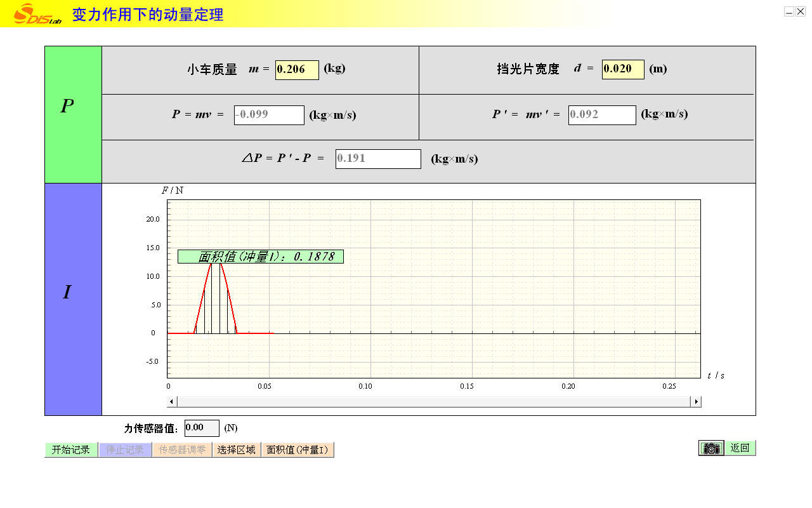Select the P' = mv' value box
The image size is (812, 508).
(x=601, y=115)
